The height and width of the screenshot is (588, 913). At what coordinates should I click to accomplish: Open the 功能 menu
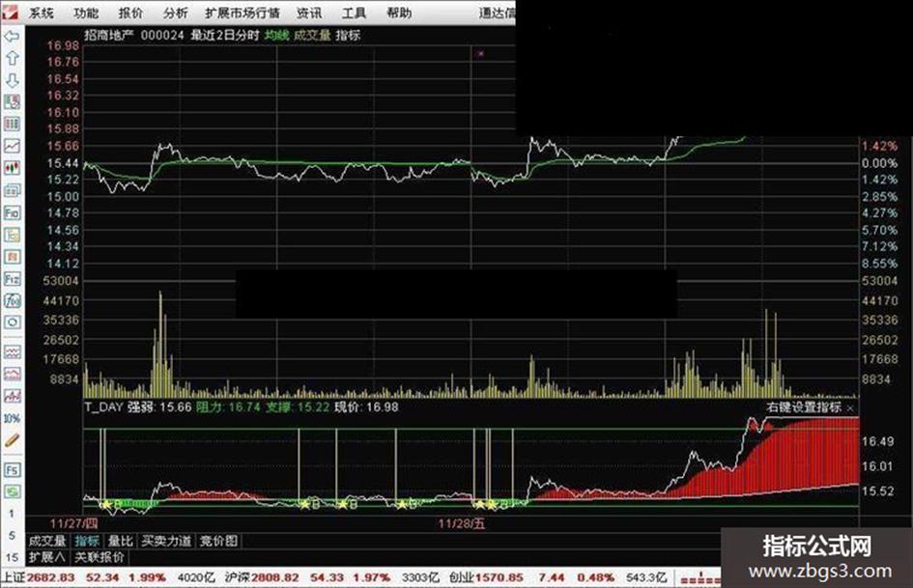[x=86, y=13]
